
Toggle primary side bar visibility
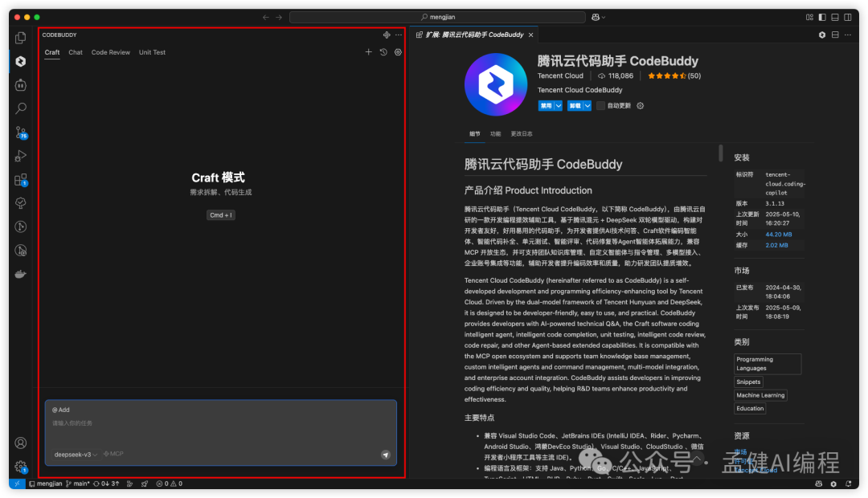point(822,17)
